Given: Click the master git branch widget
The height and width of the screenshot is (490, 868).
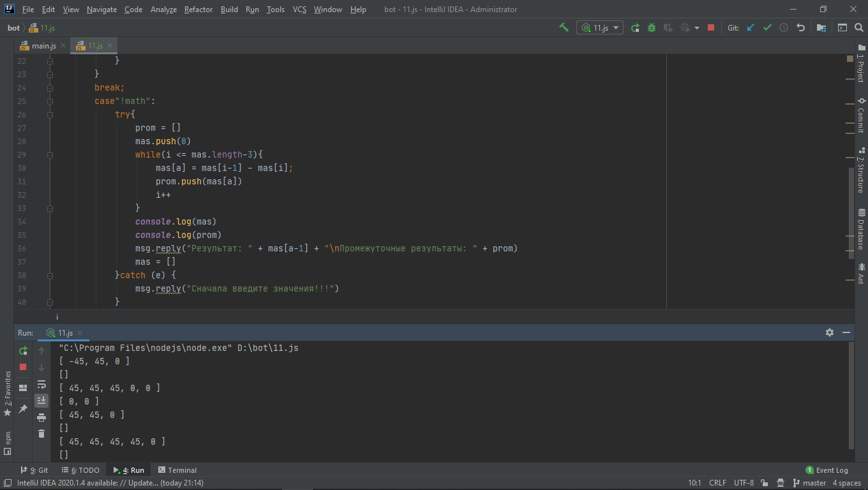Looking at the screenshot, I should tap(809, 483).
